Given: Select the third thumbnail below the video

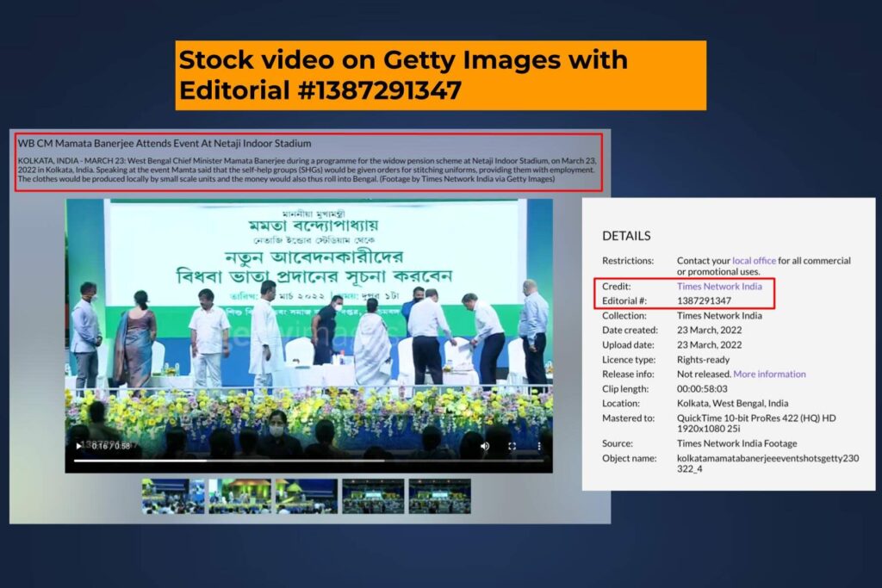Looking at the screenshot, I should tap(306, 496).
